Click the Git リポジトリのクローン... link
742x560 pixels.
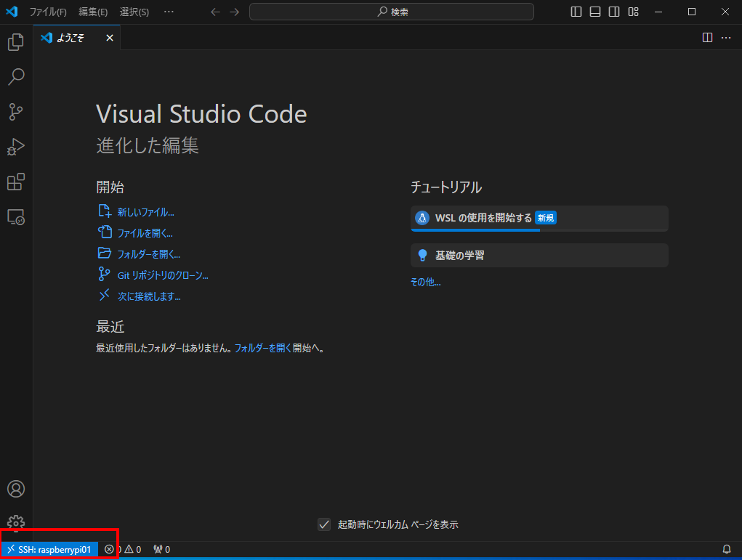tap(163, 275)
